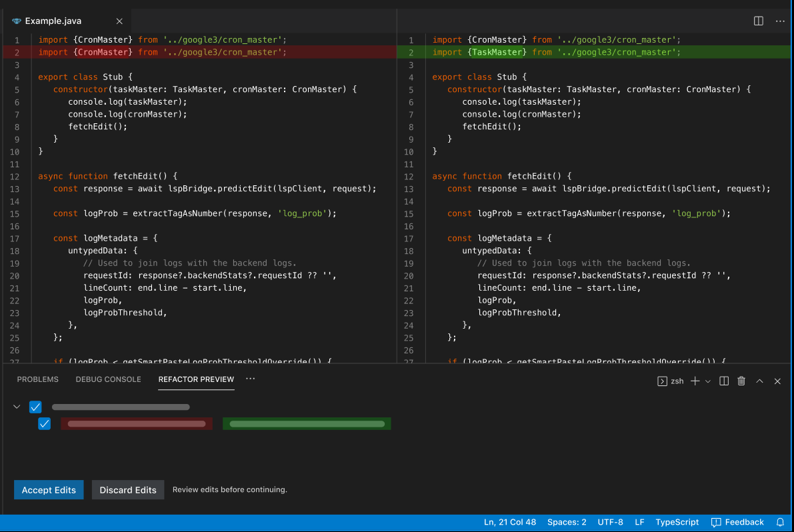The width and height of the screenshot is (794, 532).
Task: Switch to the Problems tab
Action: 38,379
